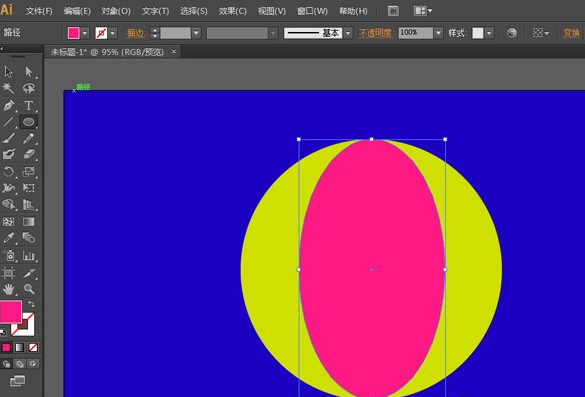Swap fill and stroke colors arrow
Image resolution: width=585 pixels, height=397 pixels.
[x=32, y=304]
